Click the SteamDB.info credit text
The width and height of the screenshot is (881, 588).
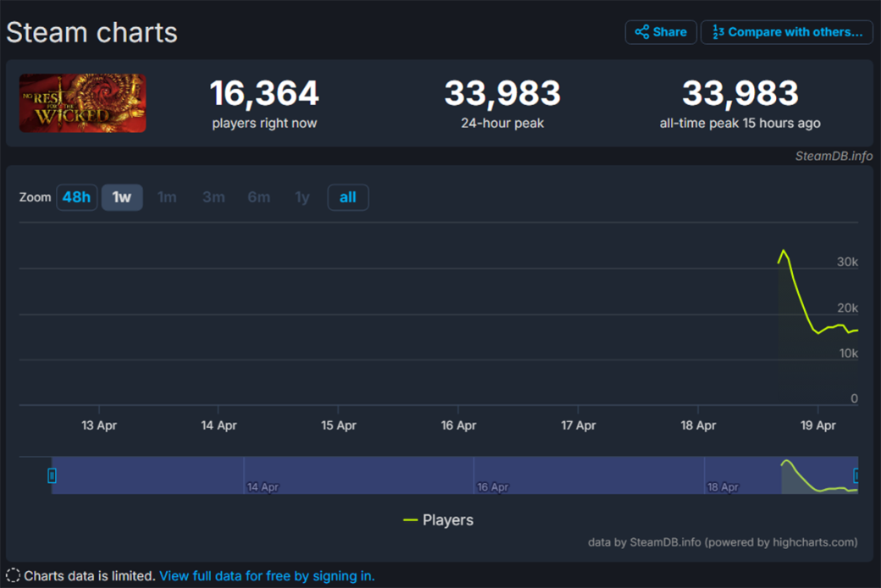point(834,156)
